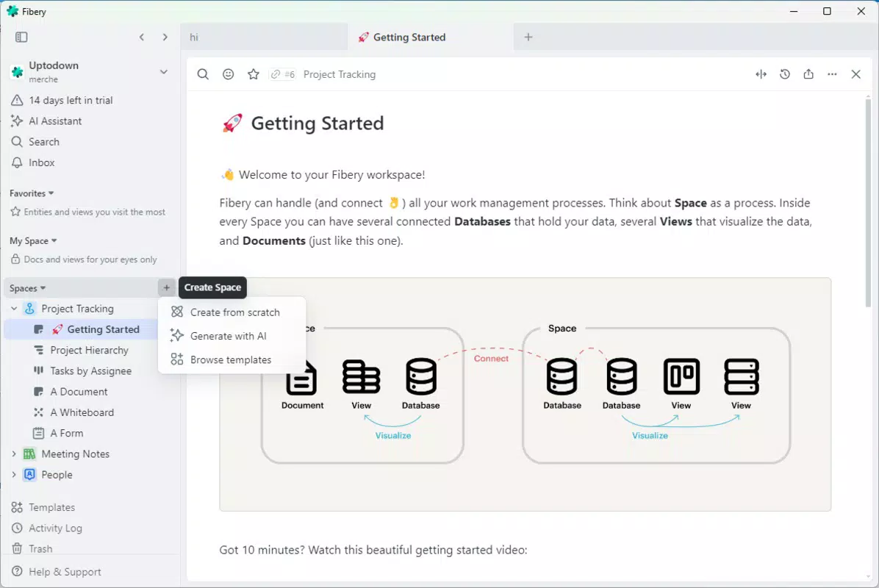879x588 pixels.
Task: Star the document as favorite
Action: [x=254, y=74]
